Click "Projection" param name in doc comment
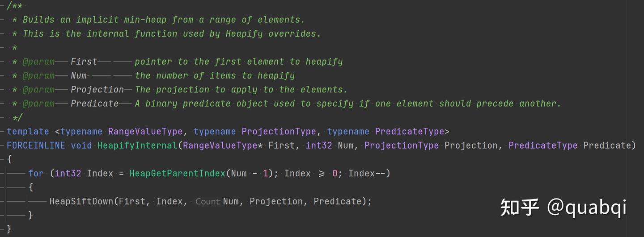Screen dimensions: 644x237 tap(97, 90)
